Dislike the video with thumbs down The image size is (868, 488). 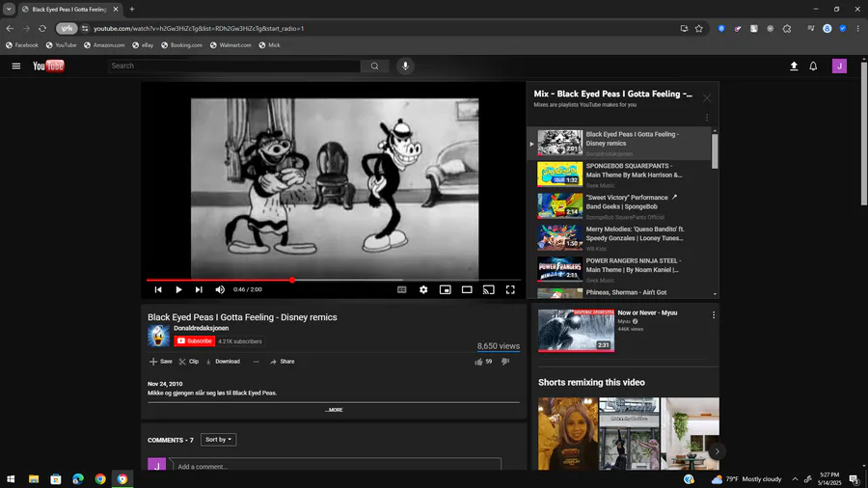(505, 362)
